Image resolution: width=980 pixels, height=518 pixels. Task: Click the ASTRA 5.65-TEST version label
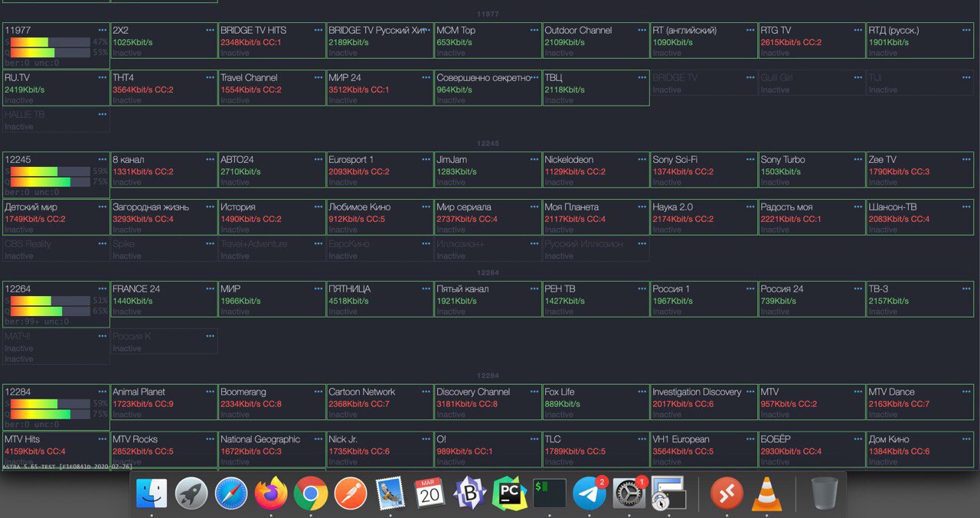[67, 466]
